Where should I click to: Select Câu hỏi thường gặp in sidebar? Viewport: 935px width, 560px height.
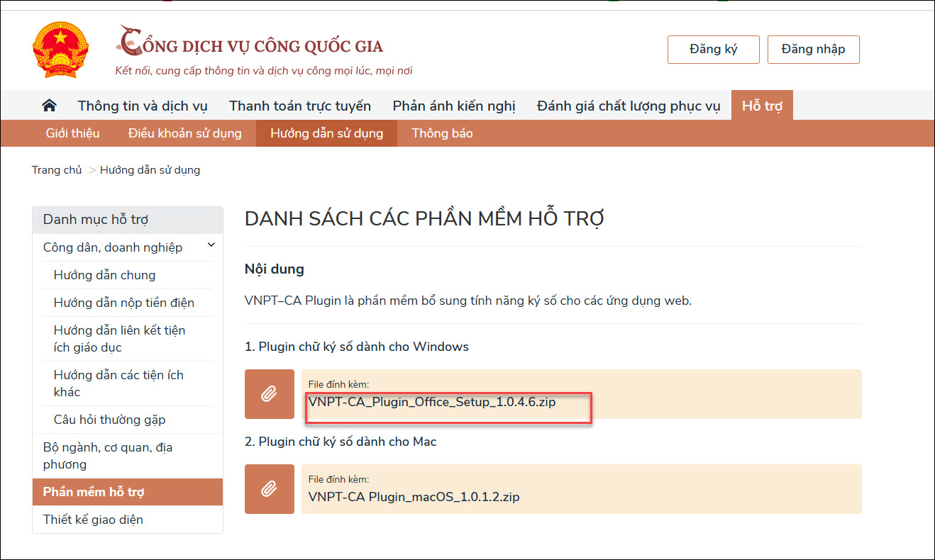109,420
